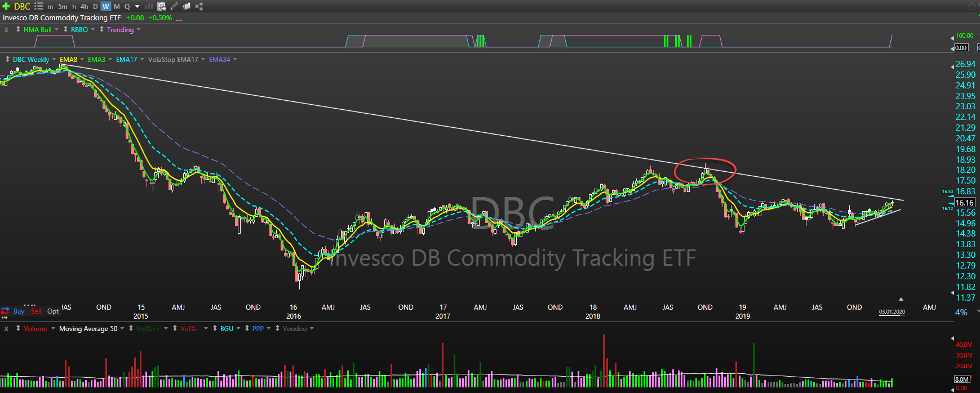Click the reorder arrows beside BGU
The width and height of the screenshot is (980, 393).
point(215,328)
